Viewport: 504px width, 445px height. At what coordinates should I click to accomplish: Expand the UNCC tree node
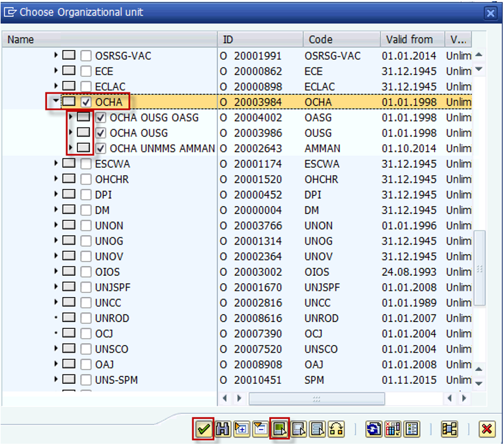click(56, 301)
